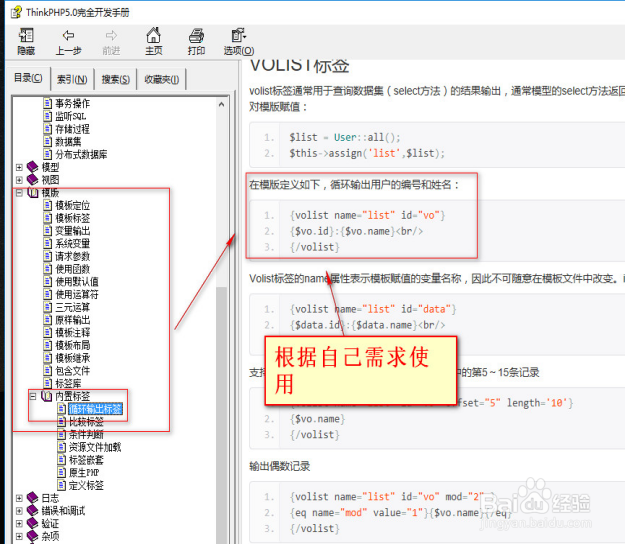Click the purple book icon beside 视图
The height and width of the screenshot is (544, 625).
32,180
